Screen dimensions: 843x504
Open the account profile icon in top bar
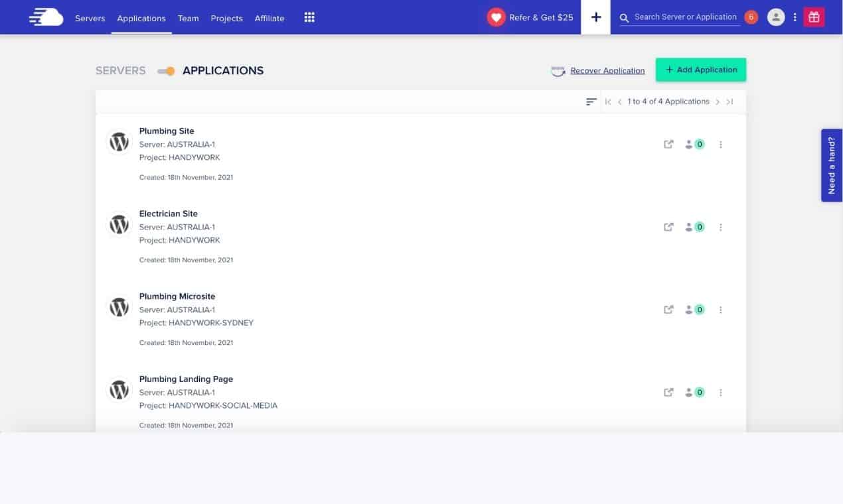point(776,17)
